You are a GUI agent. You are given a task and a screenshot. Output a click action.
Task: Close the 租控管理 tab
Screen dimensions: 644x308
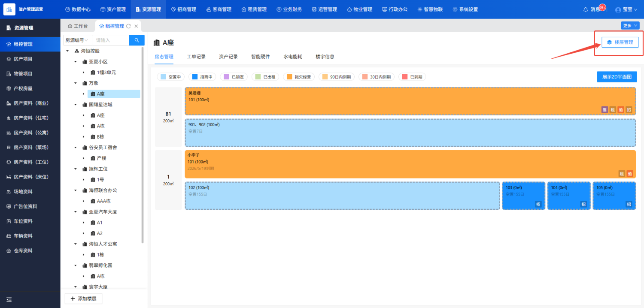click(x=136, y=26)
